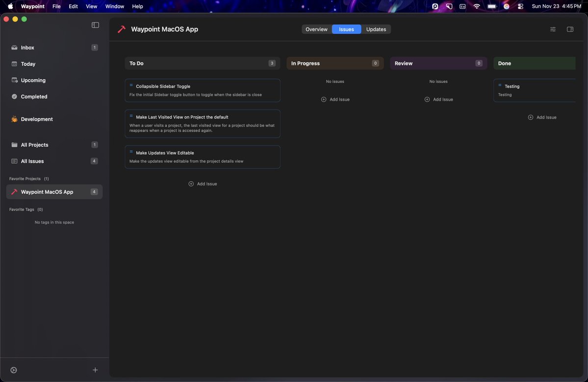Click the Completed checkmark icon
The width and height of the screenshot is (588, 382).
click(14, 97)
